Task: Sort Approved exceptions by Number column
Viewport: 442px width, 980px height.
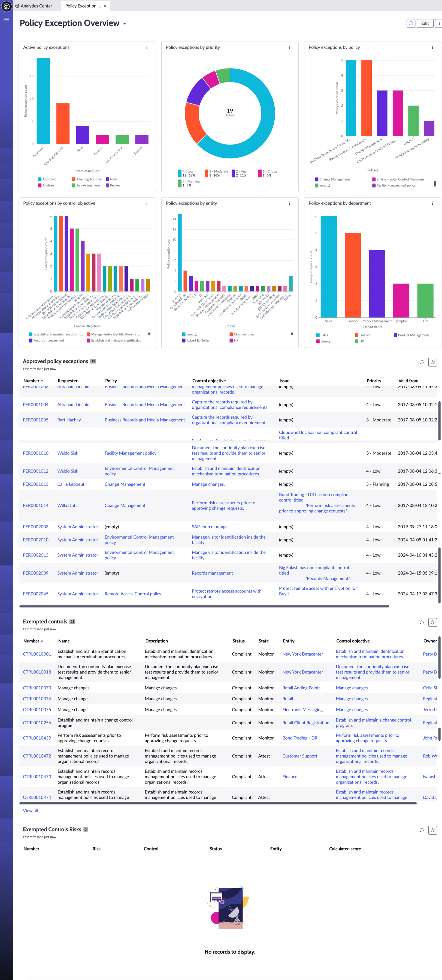Action: [33, 381]
